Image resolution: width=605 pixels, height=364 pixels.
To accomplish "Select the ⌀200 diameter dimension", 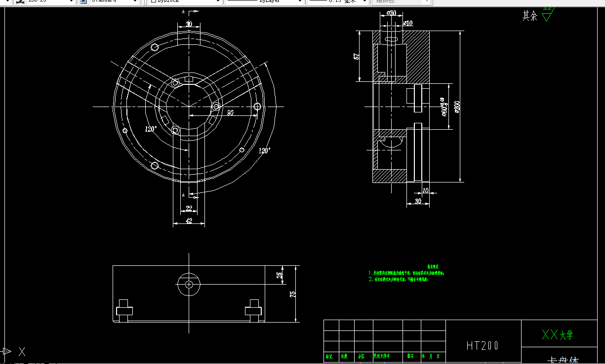I will (457, 107).
